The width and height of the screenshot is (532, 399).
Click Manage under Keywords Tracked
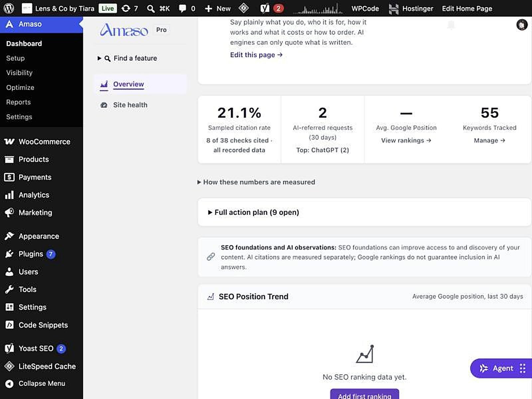coord(489,141)
